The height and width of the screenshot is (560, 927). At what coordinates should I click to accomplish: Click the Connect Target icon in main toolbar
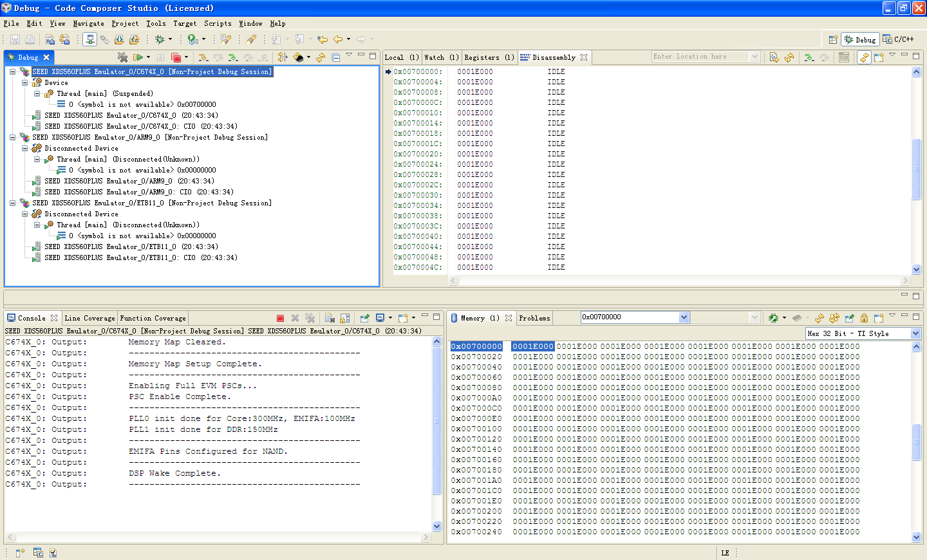(x=90, y=39)
